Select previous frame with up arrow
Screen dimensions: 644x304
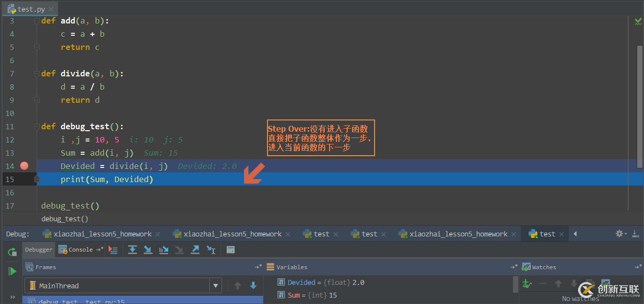pos(238,285)
